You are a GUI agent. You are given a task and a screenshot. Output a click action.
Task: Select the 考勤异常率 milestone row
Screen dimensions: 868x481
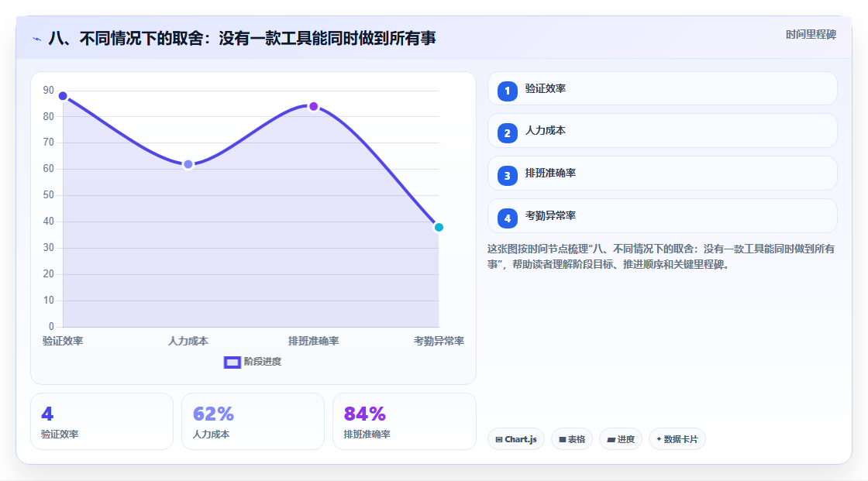[662, 216]
